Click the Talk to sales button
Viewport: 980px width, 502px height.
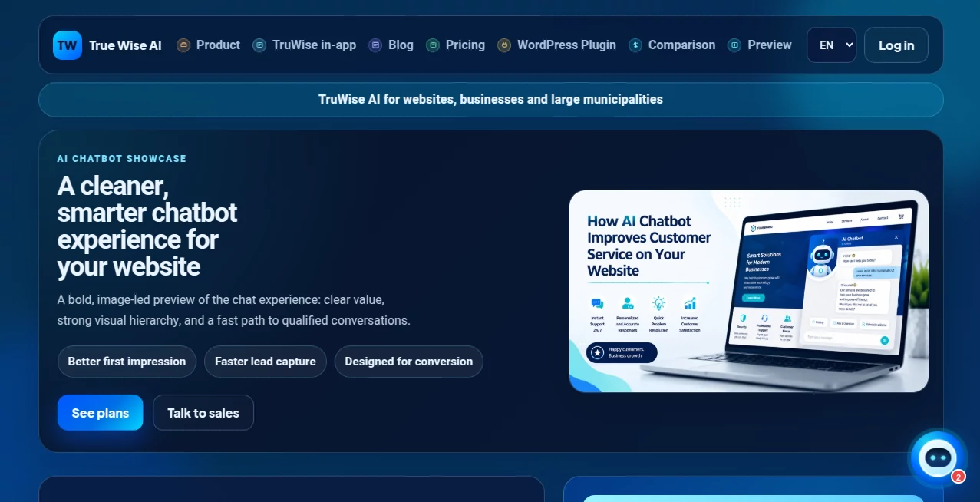203,413
